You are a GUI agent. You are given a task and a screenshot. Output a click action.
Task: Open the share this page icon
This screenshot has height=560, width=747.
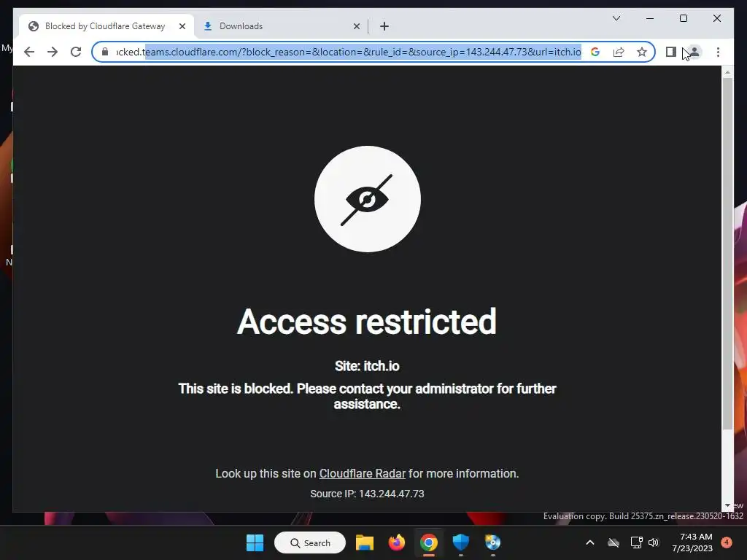[x=619, y=52]
